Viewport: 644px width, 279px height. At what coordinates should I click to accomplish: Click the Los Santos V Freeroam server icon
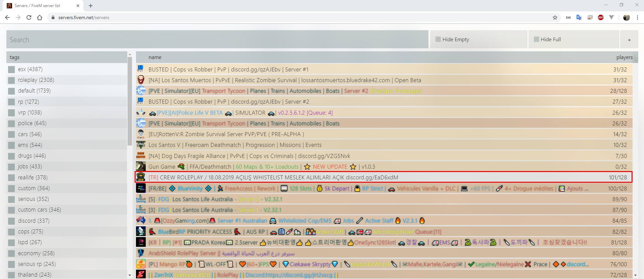point(141,145)
